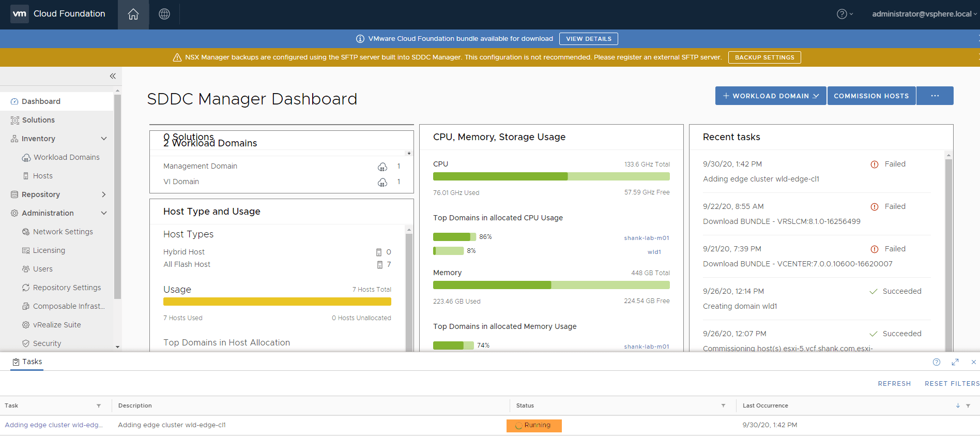Image resolution: width=980 pixels, height=436 pixels.
Task: Collapse the Inventory section
Action: pos(104,139)
